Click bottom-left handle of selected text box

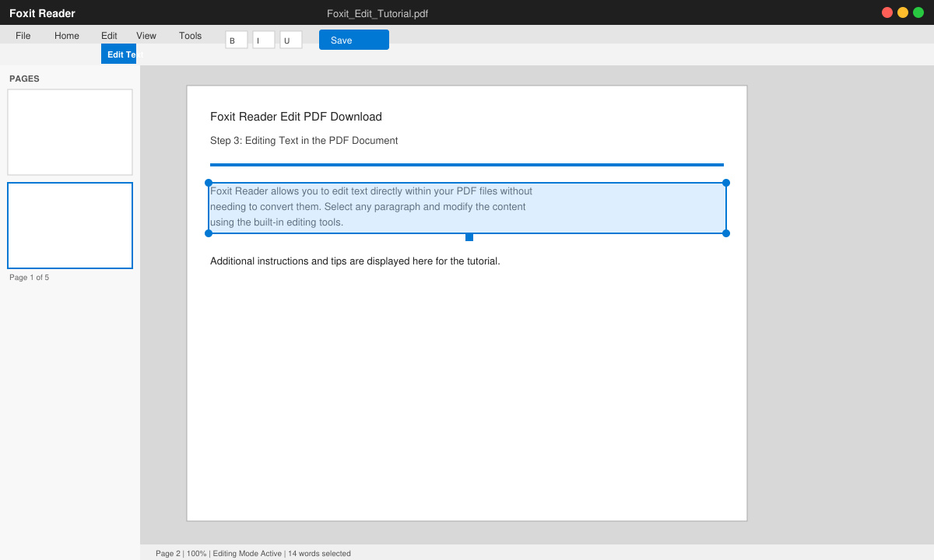209,233
